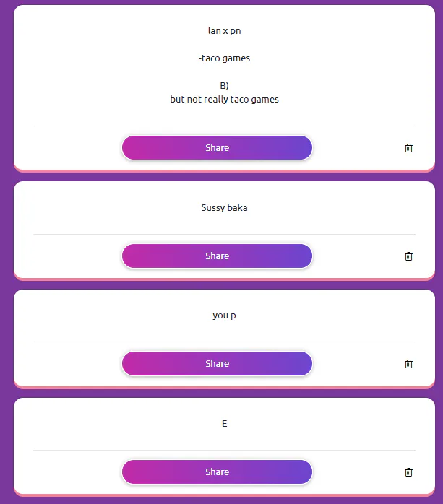Click the 'B)' emoticon text
Screen dimensions: 443x504
224,86
